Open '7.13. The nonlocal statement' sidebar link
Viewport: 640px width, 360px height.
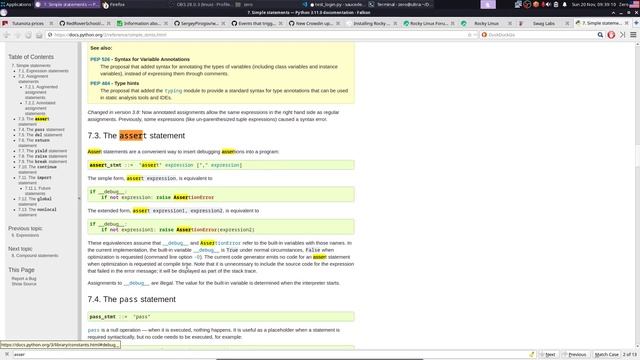[x=37, y=212]
